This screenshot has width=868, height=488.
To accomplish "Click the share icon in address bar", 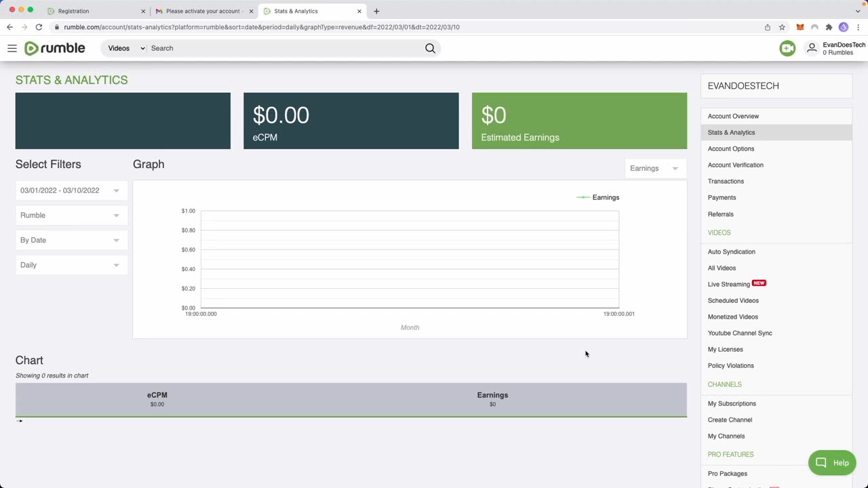I will click(768, 27).
